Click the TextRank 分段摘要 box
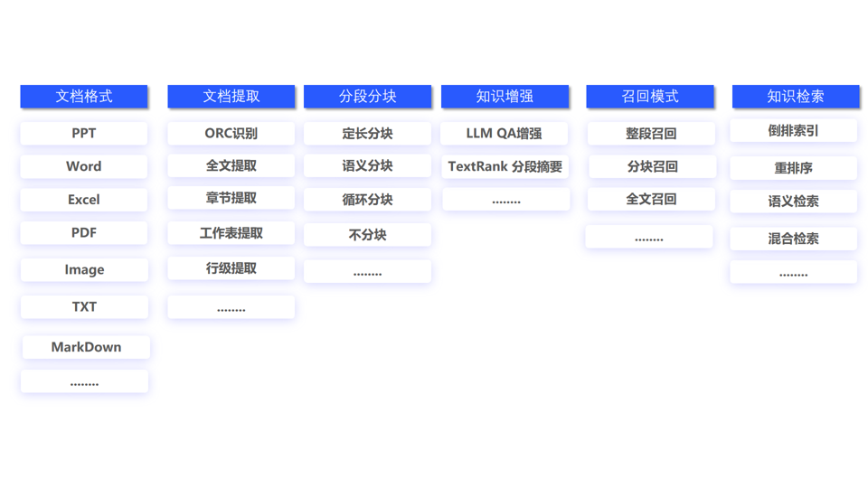Image resolution: width=868 pixels, height=488 pixels. 505,166
